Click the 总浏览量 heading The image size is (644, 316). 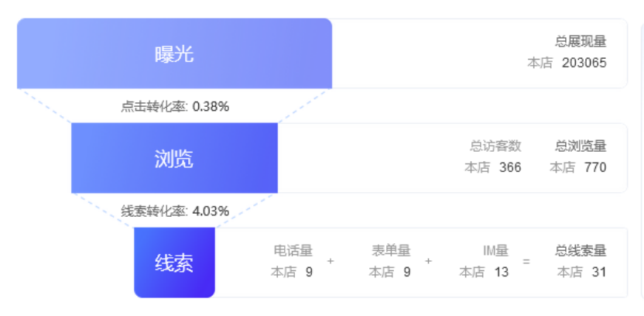pyautogui.click(x=581, y=146)
